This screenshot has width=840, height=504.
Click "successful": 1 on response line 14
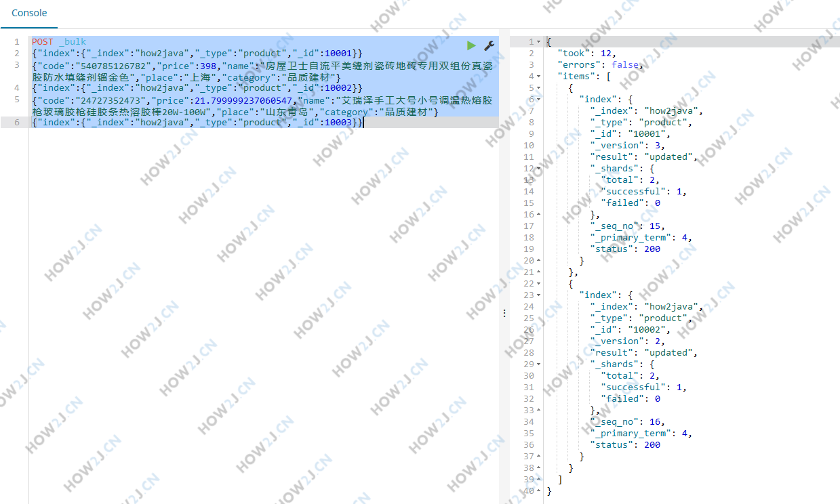coord(643,192)
